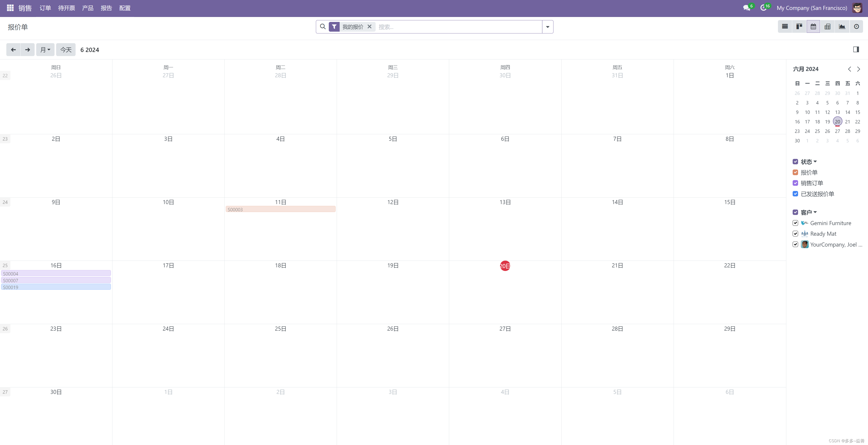Open the apps grid menu icon

point(10,8)
